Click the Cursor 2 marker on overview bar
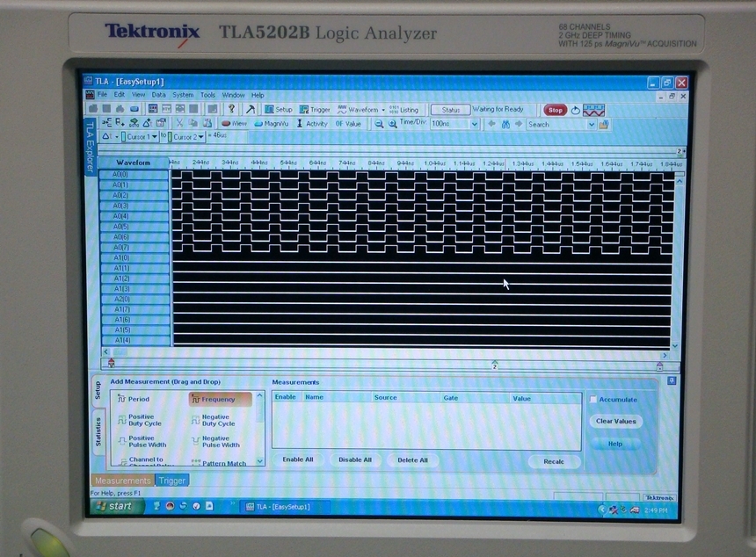The width and height of the screenshot is (756, 557). click(x=495, y=365)
